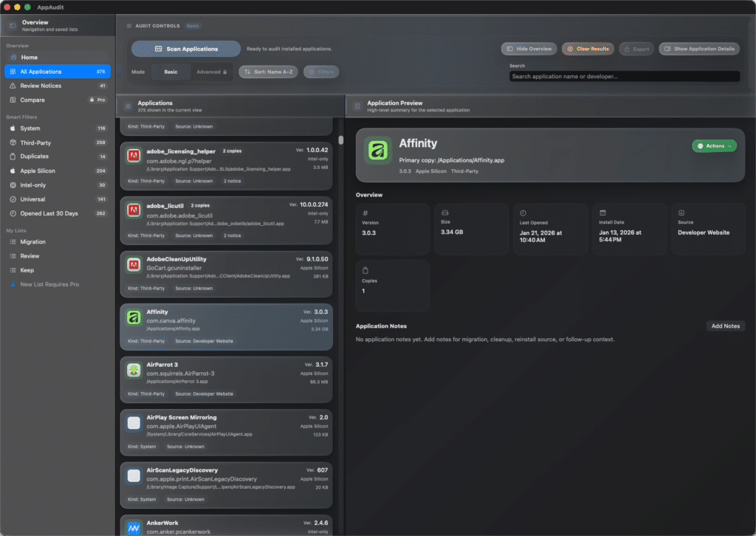
Task: Click Show Application Details button
Action: (x=699, y=49)
